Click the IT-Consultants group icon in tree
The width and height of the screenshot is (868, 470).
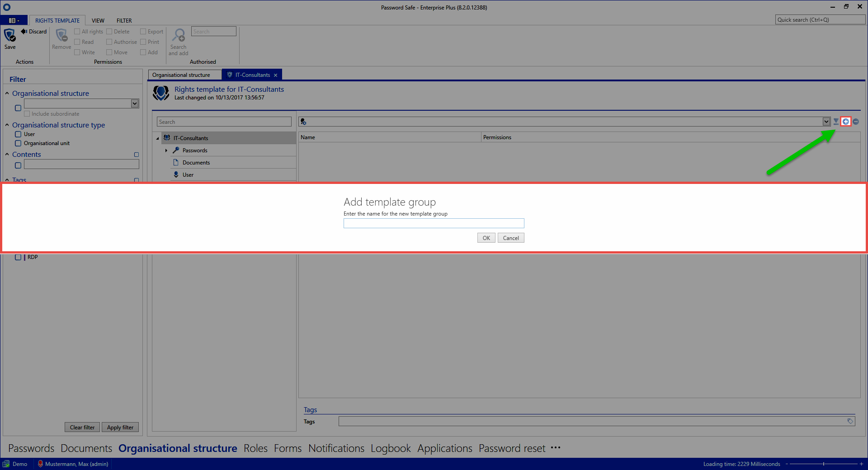pyautogui.click(x=167, y=138)
